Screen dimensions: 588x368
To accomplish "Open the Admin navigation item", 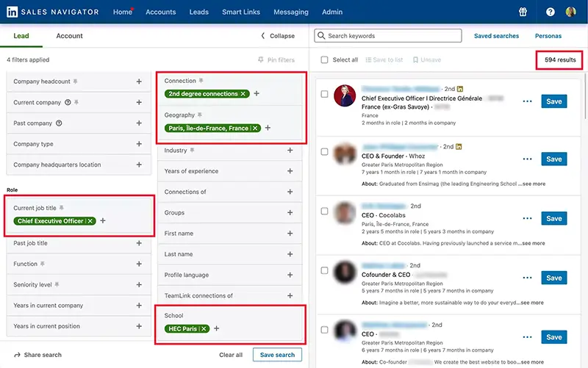I will point(332,12).
